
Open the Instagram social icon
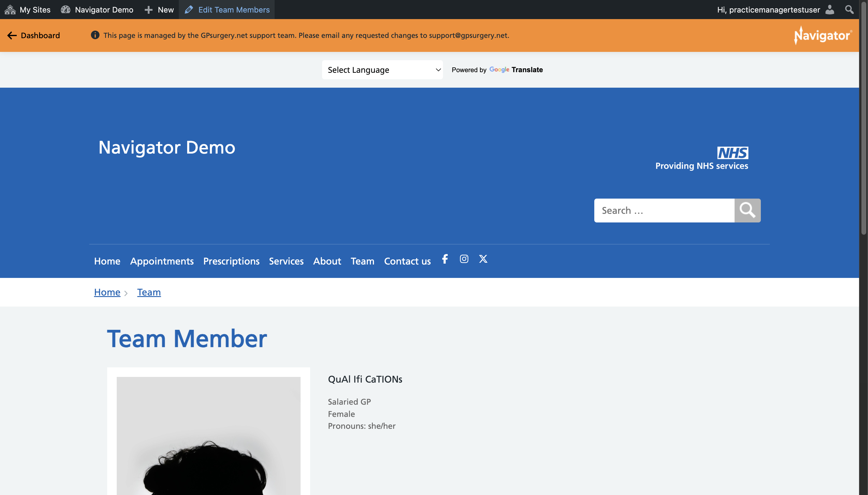[x=464, y=259]
